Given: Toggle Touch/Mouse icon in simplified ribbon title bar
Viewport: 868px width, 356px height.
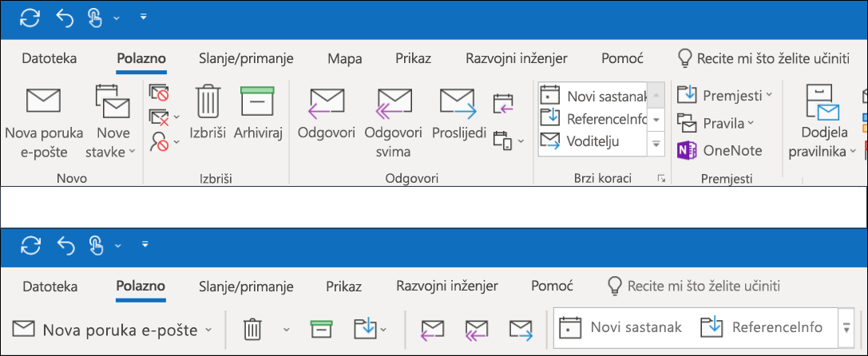Looking at the screenshot, I should (96, 247).
